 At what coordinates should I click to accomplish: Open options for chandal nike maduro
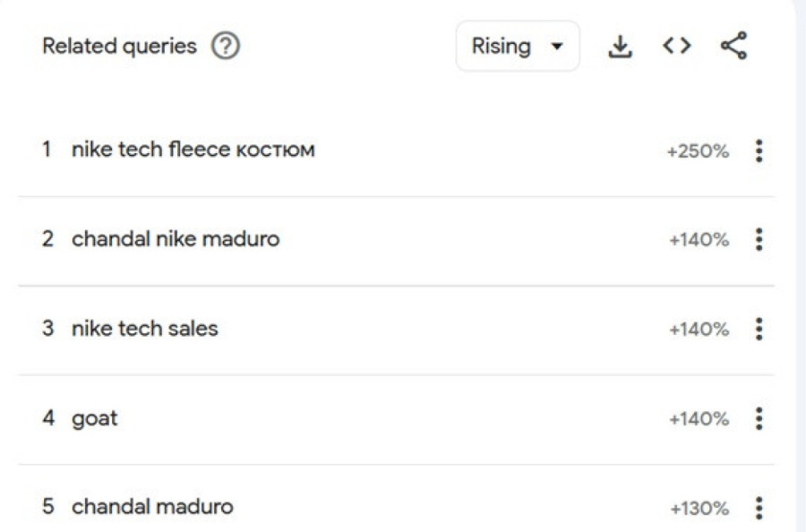click(x=759, y=240)
